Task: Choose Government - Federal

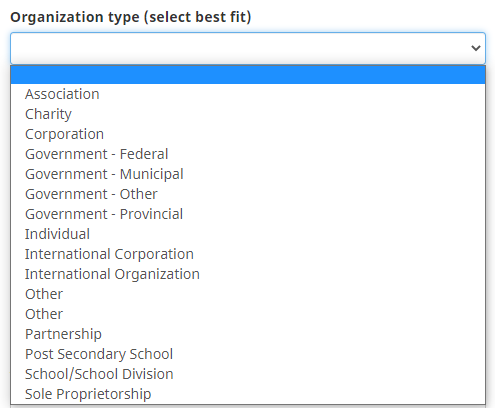Action: 248,154
